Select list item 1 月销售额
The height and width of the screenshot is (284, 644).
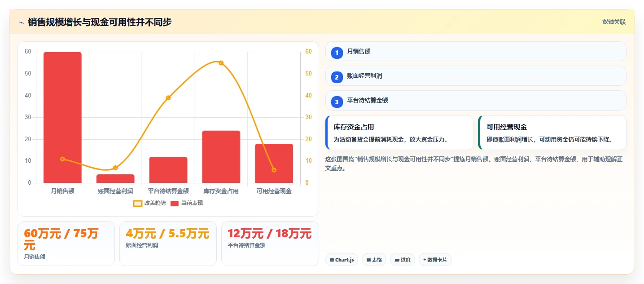click(476, 51)
